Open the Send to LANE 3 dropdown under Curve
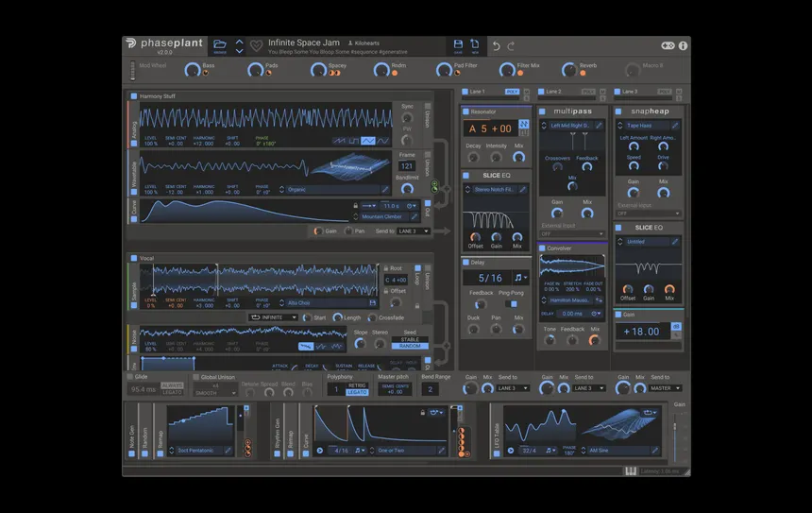 pyautogui.click(x=413, y=231)
